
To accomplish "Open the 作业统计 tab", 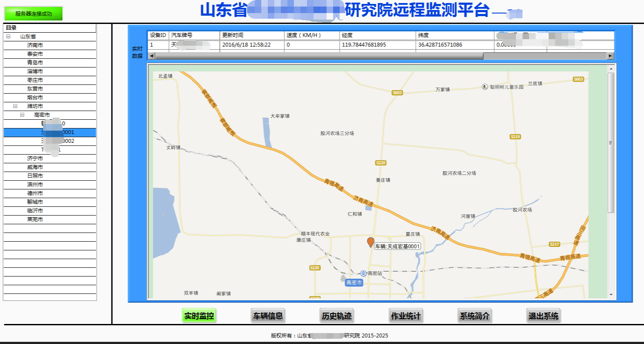I will (406, 316).
